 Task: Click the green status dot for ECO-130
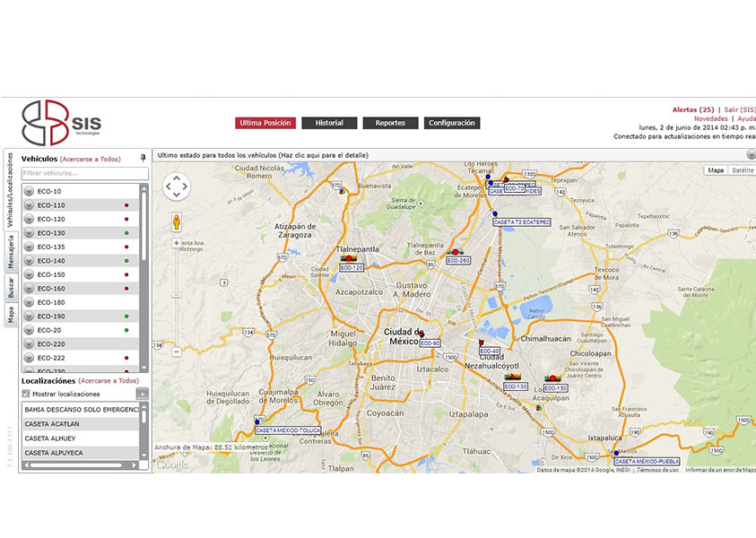[126, 233]
